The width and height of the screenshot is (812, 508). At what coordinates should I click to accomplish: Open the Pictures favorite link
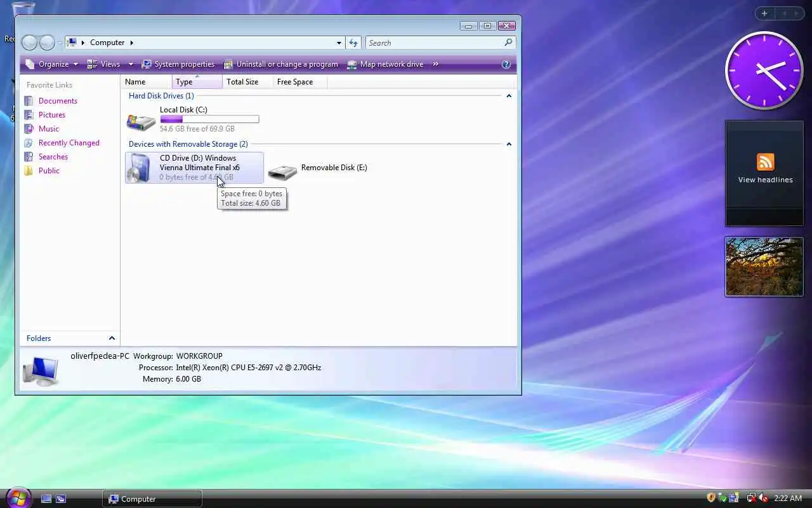tap(52, 115)
